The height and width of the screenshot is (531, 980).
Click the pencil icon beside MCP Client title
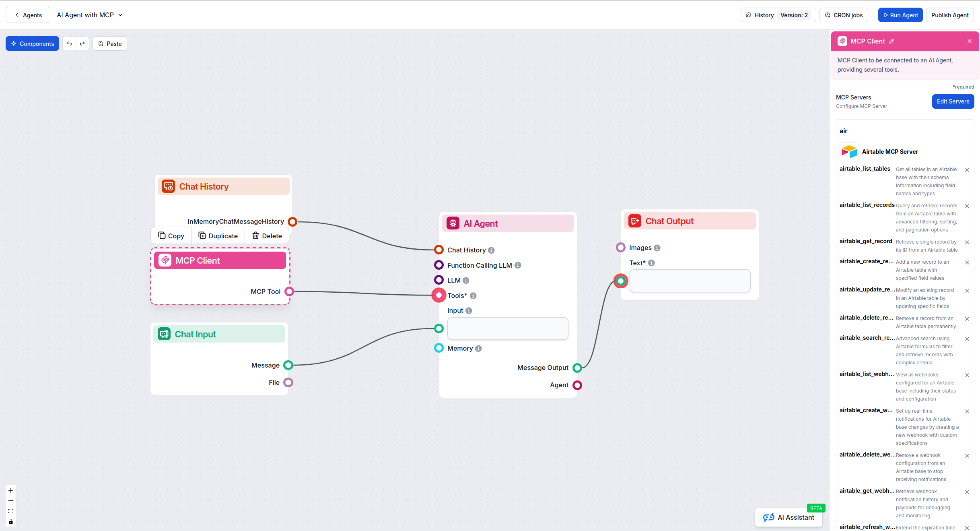(x=892, y=41)
